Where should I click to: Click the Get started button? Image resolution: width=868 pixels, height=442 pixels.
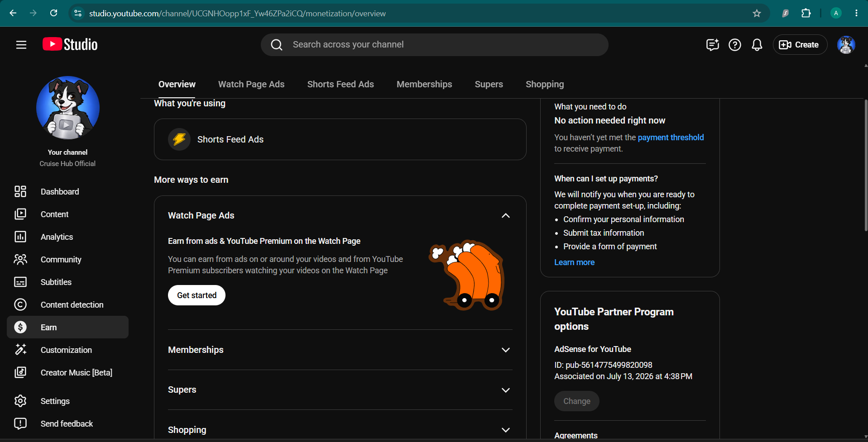pos(197,295)
